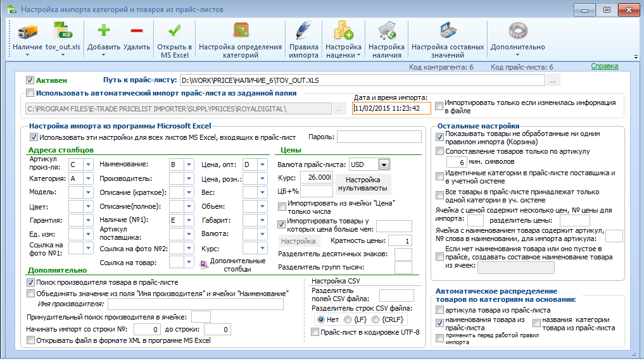Open Правила импорта feather icon
Image resolution: width=644 pixels, height=360 pixels.
pyautogui.click(x=303, y=31)
